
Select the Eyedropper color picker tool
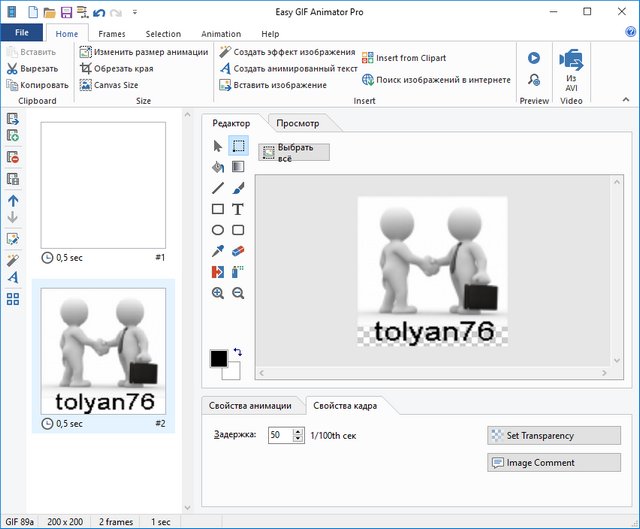pos(217,251)
